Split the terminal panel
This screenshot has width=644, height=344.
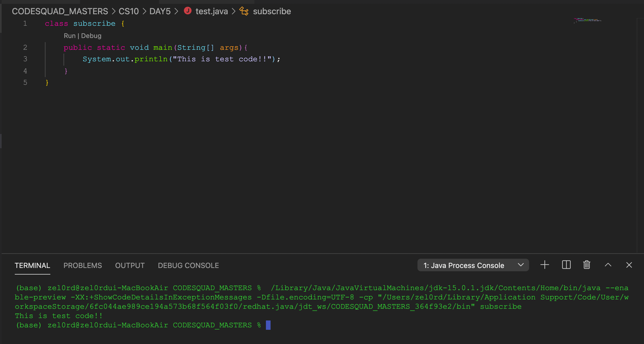(566, 265)
